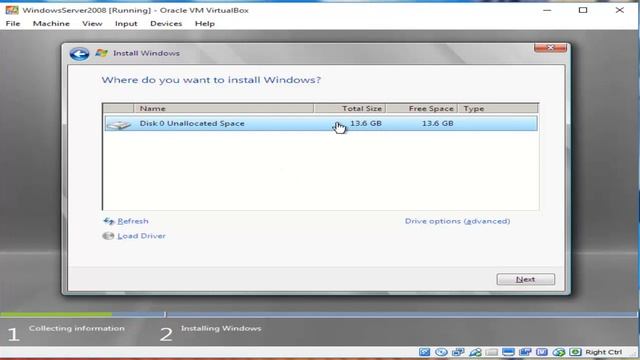Close the VirtualBox window
Screen dimensions: 640x360
[620, 10]
